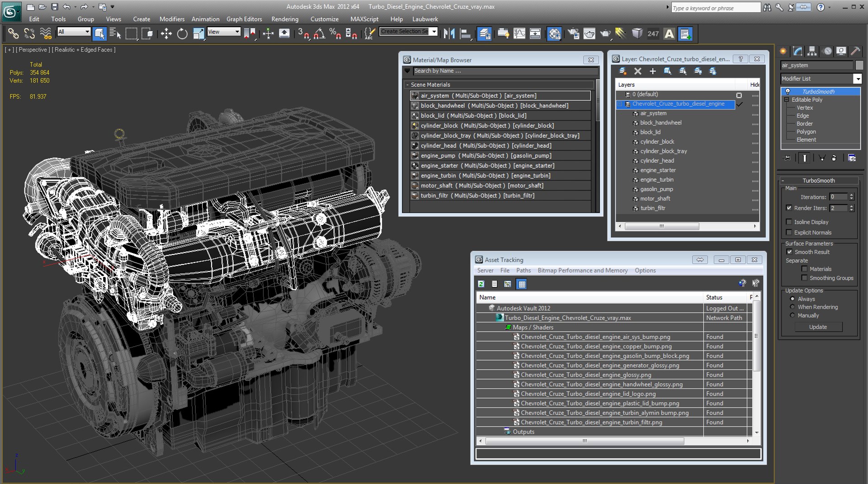Uncheck the Smooth Result checkbox
This screenshot has height=484, width=868.
pos(789,252)
